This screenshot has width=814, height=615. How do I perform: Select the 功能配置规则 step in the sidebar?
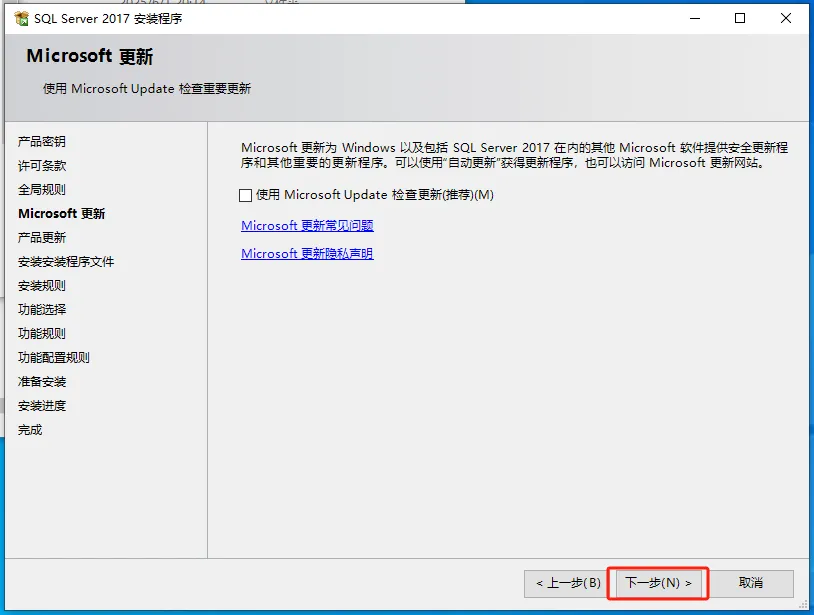point(53,358)
